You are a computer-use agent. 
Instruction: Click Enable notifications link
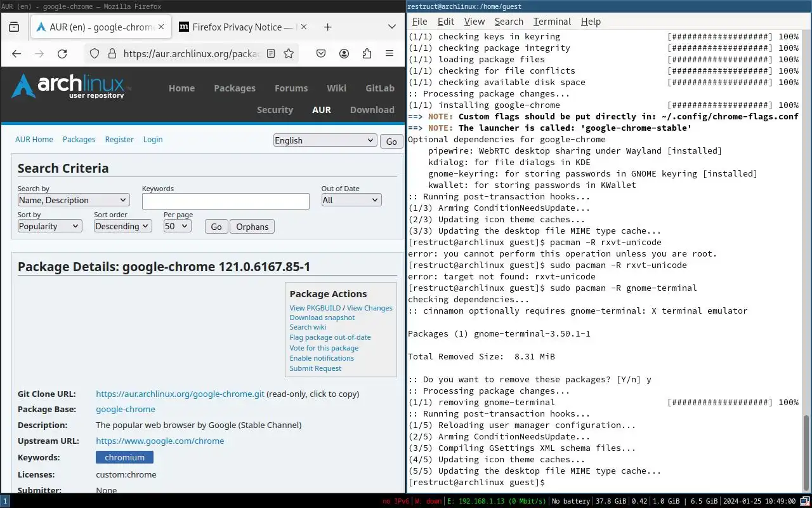point(322,358)
